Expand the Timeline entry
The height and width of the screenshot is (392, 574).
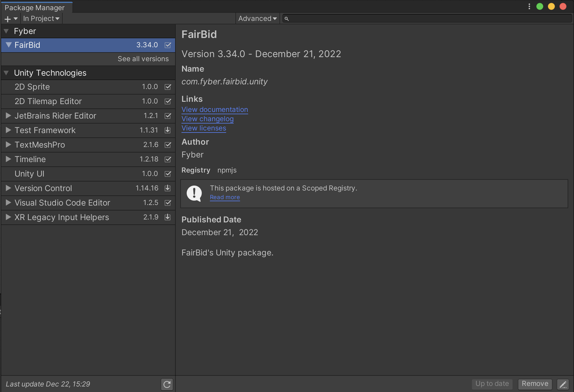[x=8, y=159]
